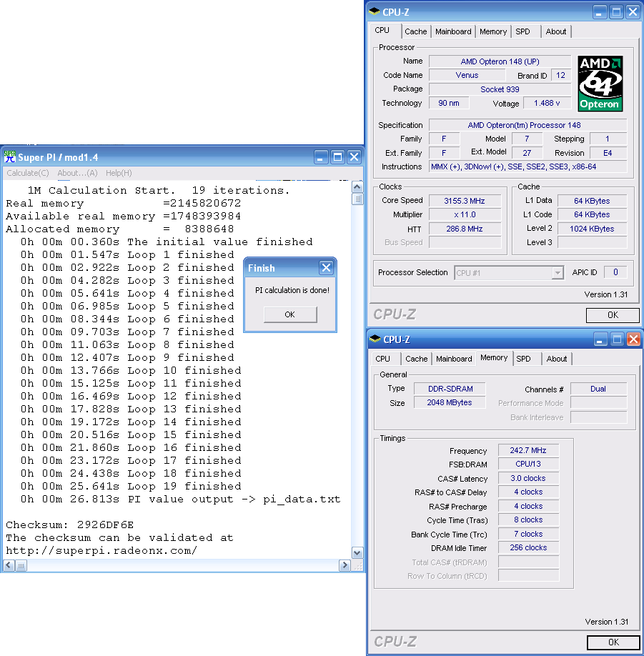Viewport: 644px width, 656px height.
Task: Click the Voltage 1.488 v field
Action: tap(547, 103)
